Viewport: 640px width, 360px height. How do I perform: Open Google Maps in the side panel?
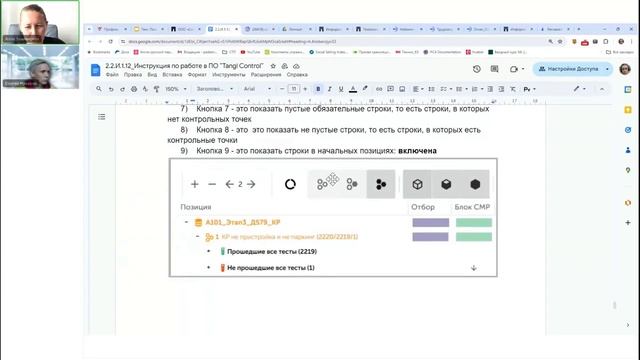point(628,170)
